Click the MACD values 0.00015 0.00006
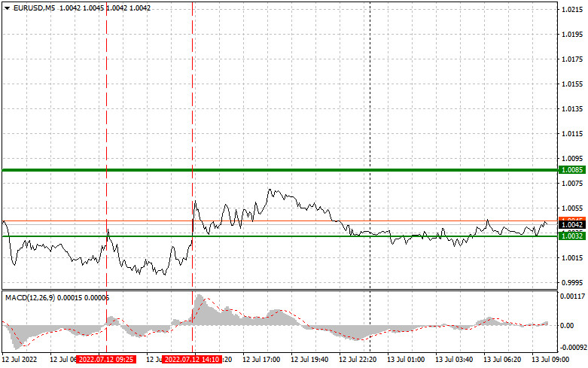 [x=84, y=297]
